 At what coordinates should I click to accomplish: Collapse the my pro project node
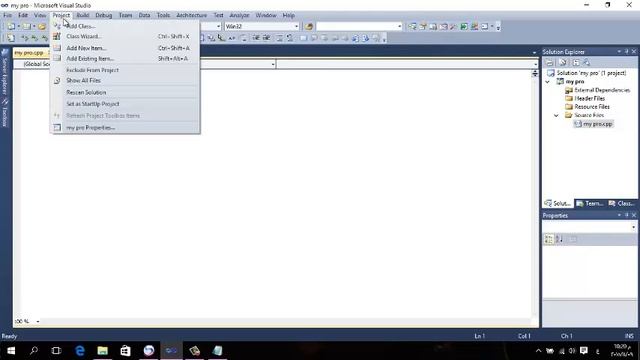click(548, 82)
